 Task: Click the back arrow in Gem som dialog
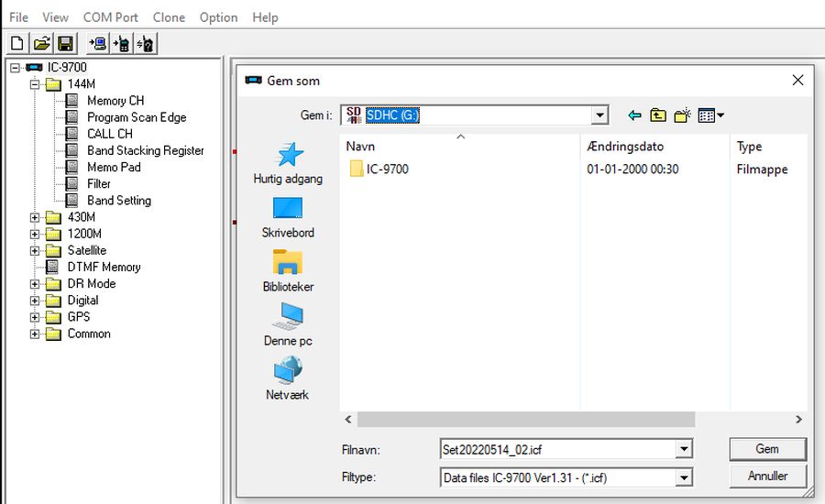[x=634, y=115]
